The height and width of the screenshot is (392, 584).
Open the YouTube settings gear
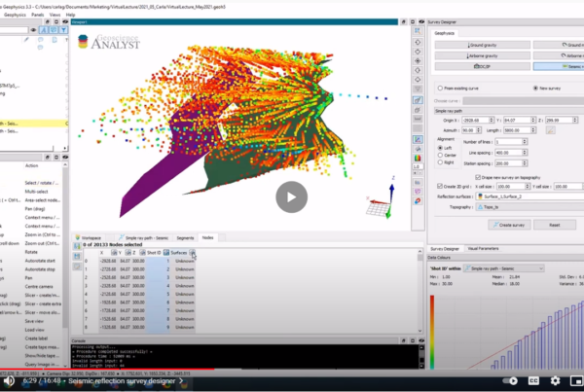click(x=556, y=381)
